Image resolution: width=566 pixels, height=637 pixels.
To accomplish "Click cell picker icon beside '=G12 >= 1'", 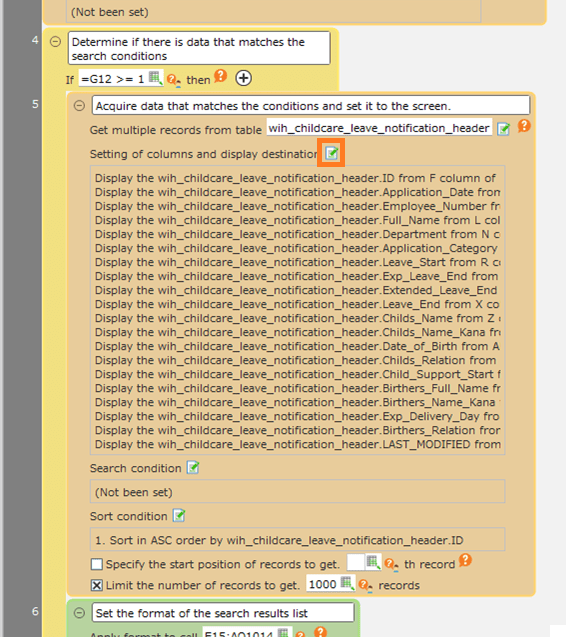I will 156,78.
